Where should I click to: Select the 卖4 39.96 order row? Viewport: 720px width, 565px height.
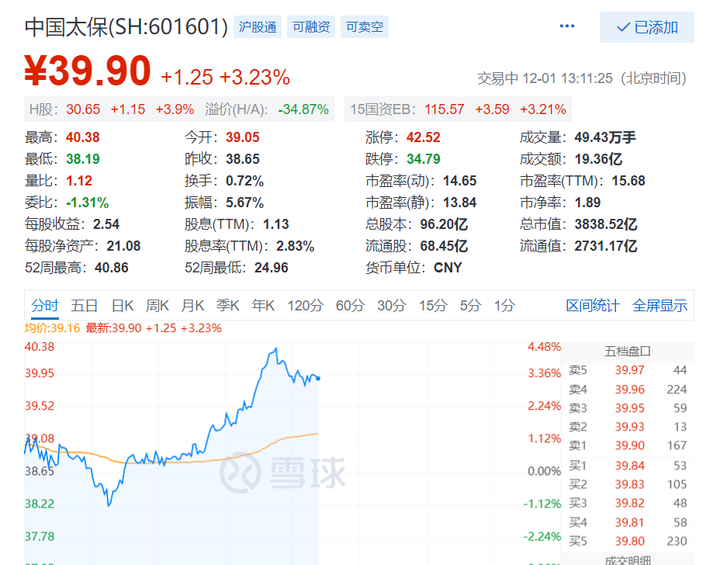pos(628,390)
